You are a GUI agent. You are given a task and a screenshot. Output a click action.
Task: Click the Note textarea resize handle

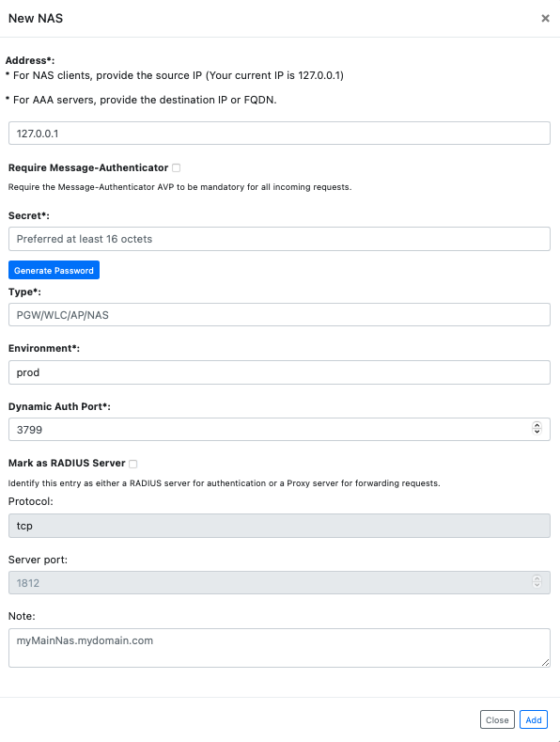click(x=545, y=662)
